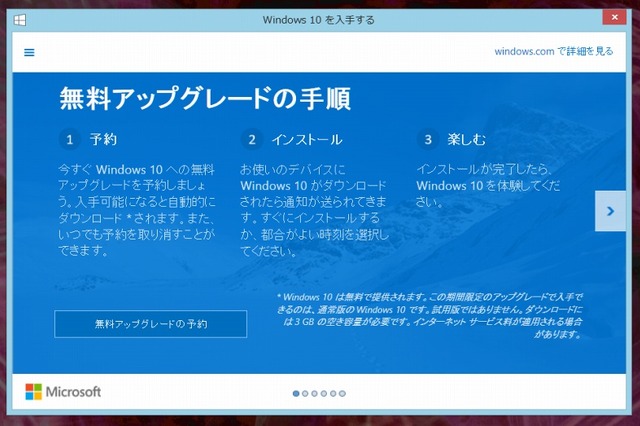Click step 3 circle for 楽しむ
640x426 pixels.
tap(428, 140)
